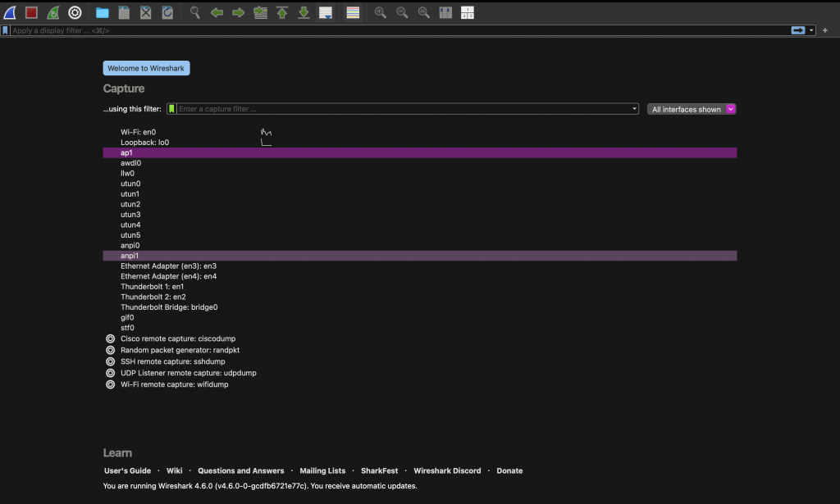This screenshot has width=840, height=504.
Task: Open the All interfaces shown dropdown
Action: pos(692,109)
